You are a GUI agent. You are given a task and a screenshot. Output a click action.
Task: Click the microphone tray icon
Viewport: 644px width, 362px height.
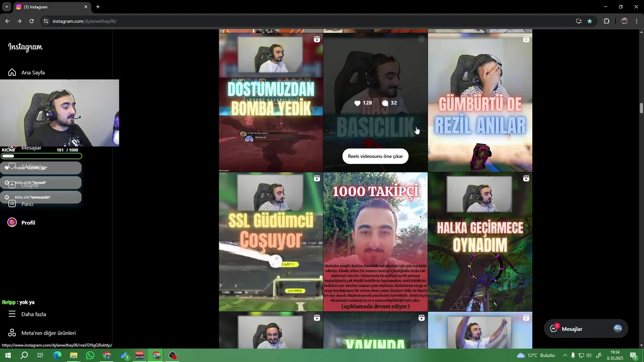[x=573, y=355]
